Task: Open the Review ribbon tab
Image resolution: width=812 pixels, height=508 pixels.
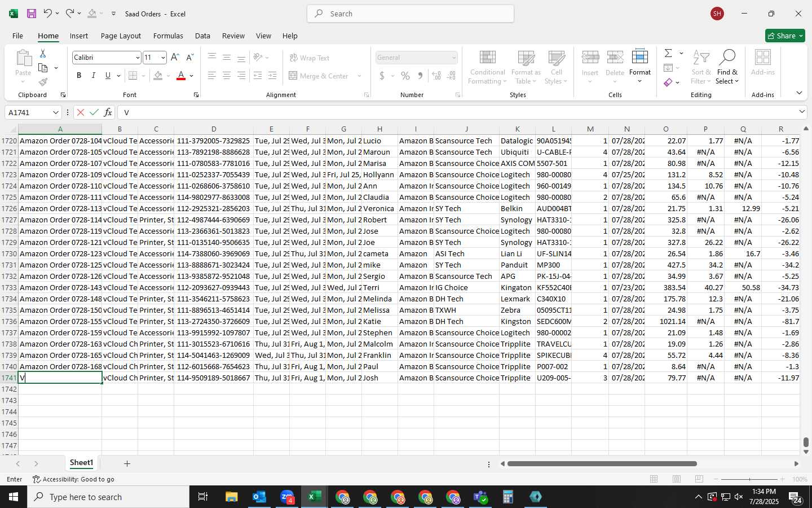Action: click(233, 36)
